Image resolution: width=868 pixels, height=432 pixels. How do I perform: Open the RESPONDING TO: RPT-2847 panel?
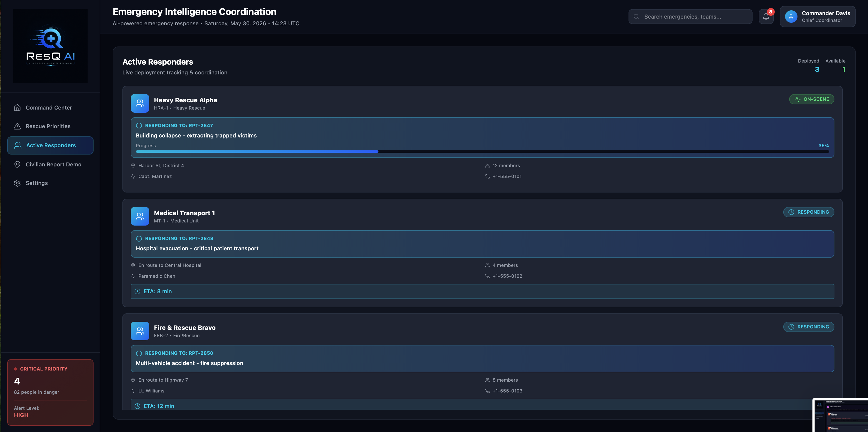coord(482,137)
